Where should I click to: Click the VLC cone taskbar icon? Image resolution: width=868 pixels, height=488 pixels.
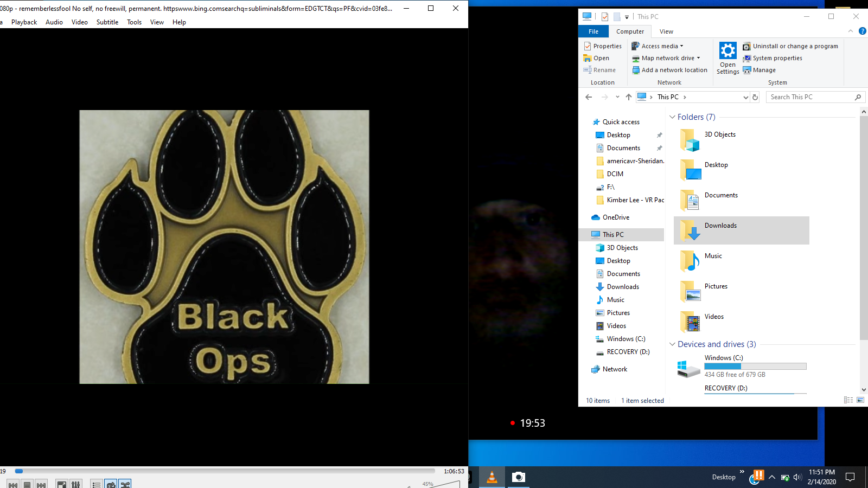point(492,477)
